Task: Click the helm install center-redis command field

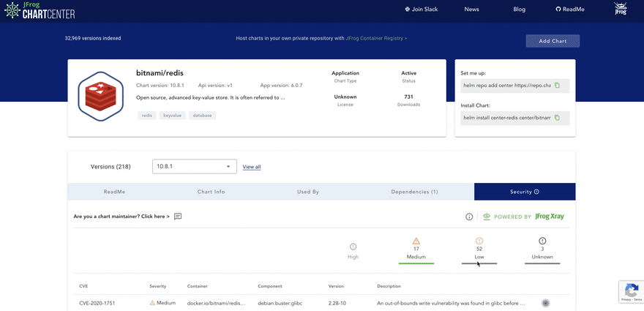Action: pos(515,118)
